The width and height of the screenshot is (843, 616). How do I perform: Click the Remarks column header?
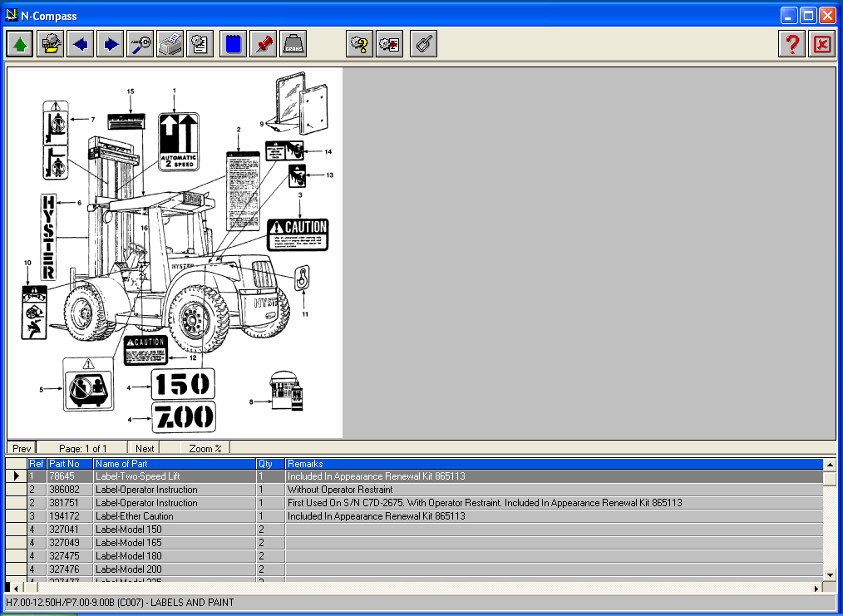(x=554, y=463)
